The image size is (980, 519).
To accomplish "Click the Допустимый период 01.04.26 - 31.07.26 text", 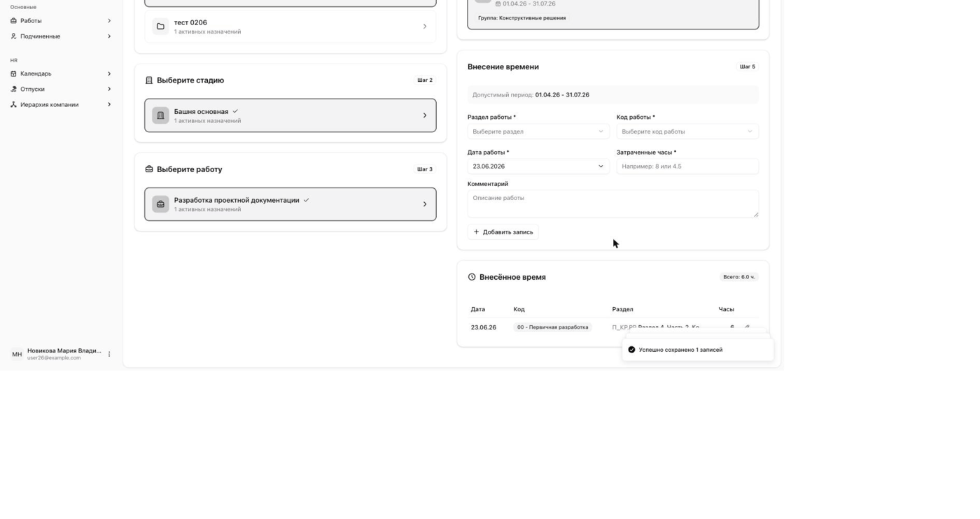I will [531, 95].
